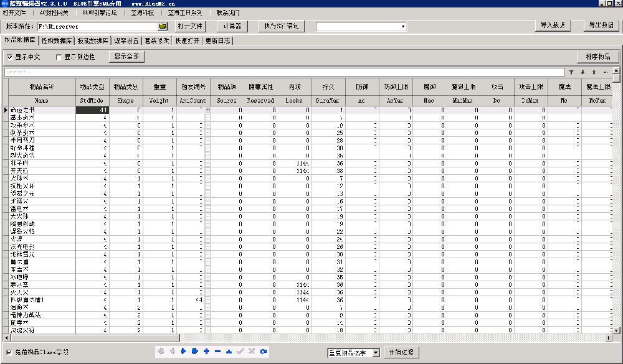Cancel edit with X navigator icon
Screen dimensions: 623x364
tap(252, 352)
